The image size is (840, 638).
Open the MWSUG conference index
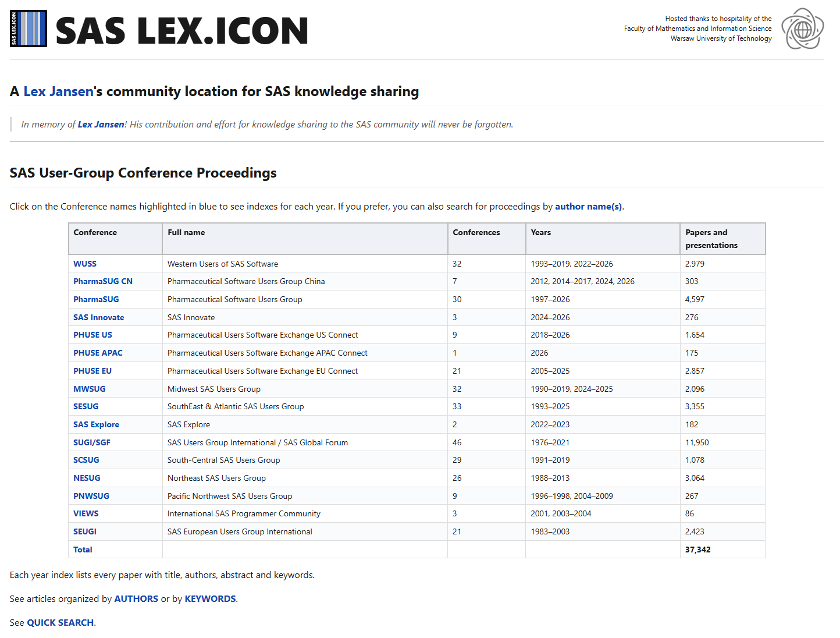point(90,389)
